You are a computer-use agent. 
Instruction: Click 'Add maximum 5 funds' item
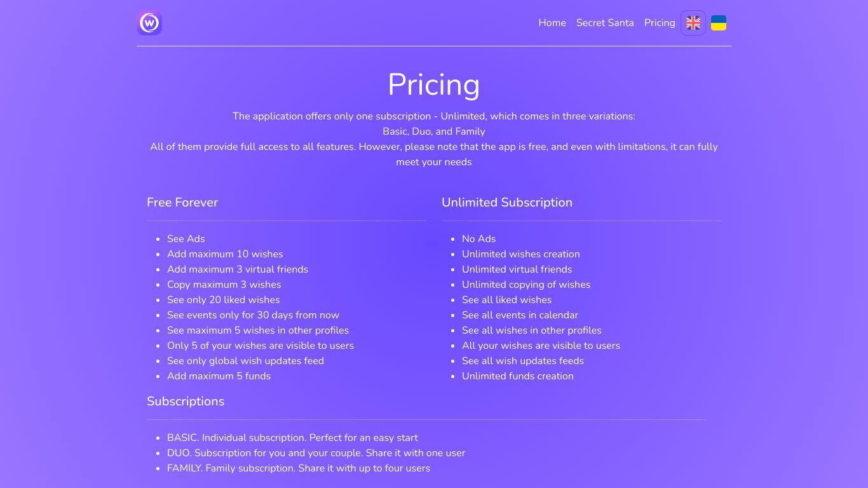click(x=219, y=376)
